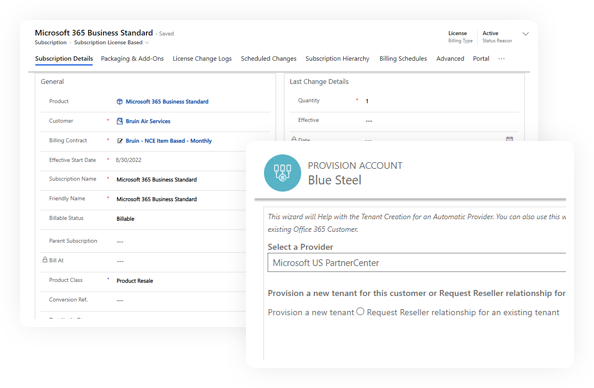The image size is (594, 388).
Task: Open the more tabs ellipsis menu
Action: (x=502, y=59)
